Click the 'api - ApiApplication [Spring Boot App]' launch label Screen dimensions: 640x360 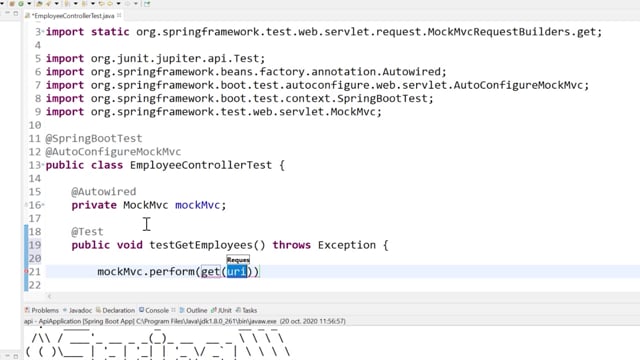[x=79, y=321]
